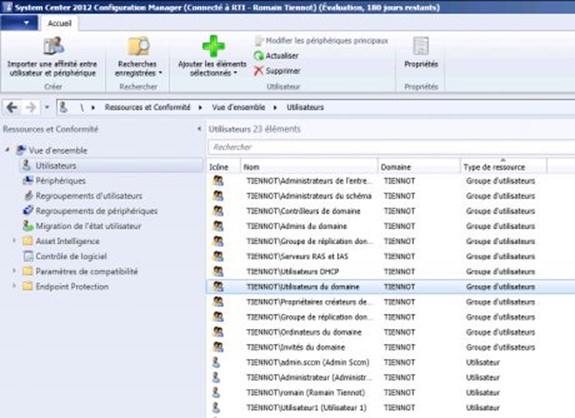Select TIENNOT\admin.scom (Admin Scom) name
The height and width of the screenshot is (418, 575).
pos(307,363)
